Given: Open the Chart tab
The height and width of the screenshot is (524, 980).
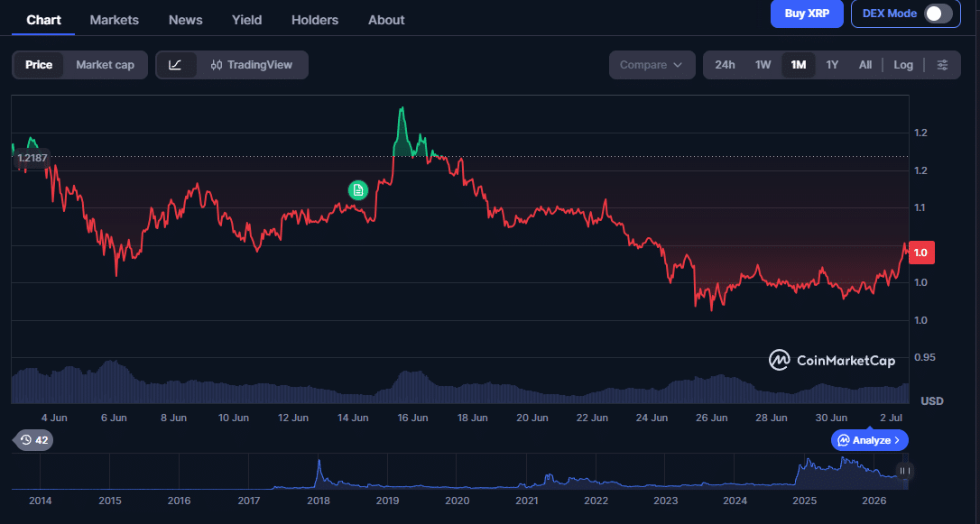Looking at the screenshot, I should [43, 20].
